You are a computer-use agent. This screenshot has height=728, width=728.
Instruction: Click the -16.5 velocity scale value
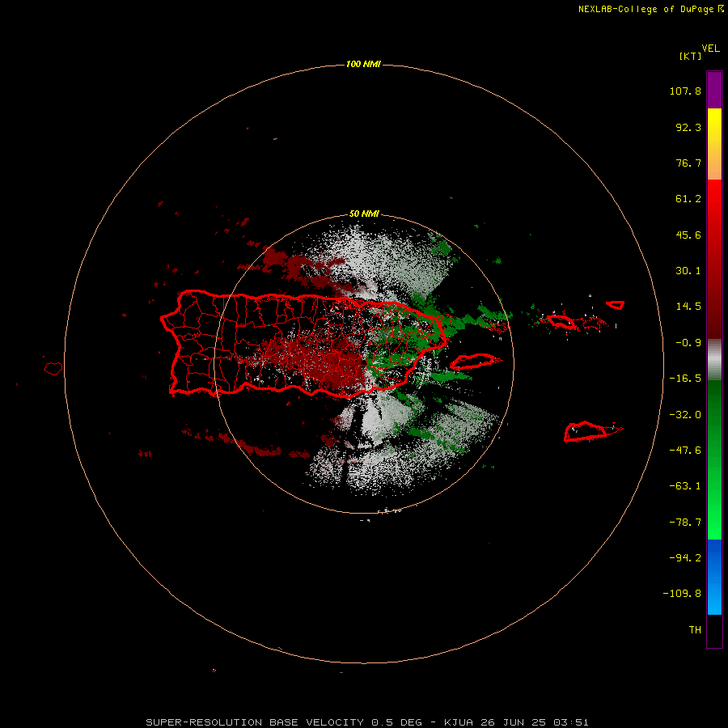[685, 379]
